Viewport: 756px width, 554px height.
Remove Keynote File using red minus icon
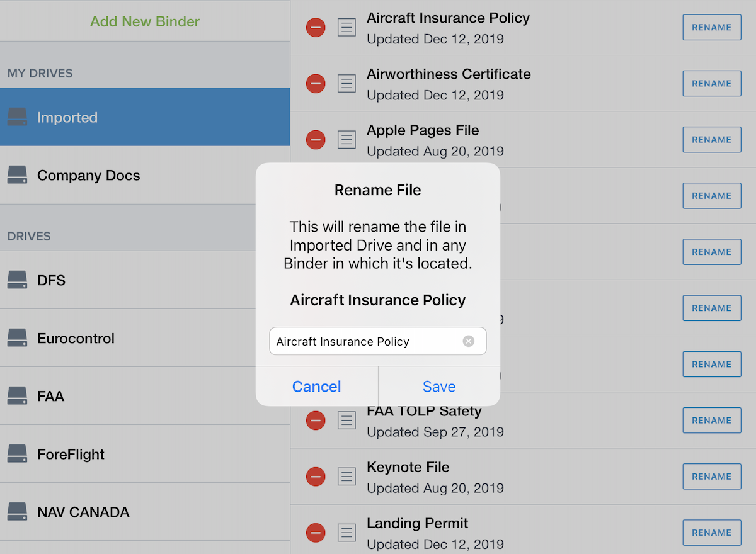click(316, 477)
